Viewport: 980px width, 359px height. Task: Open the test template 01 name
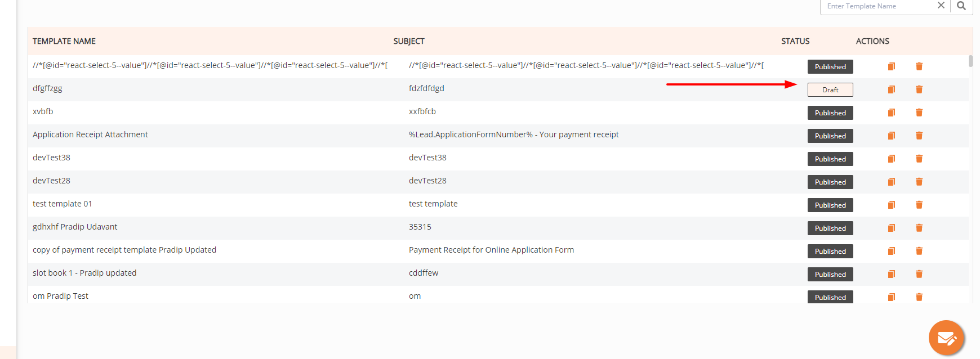click(x=62, y=204)
